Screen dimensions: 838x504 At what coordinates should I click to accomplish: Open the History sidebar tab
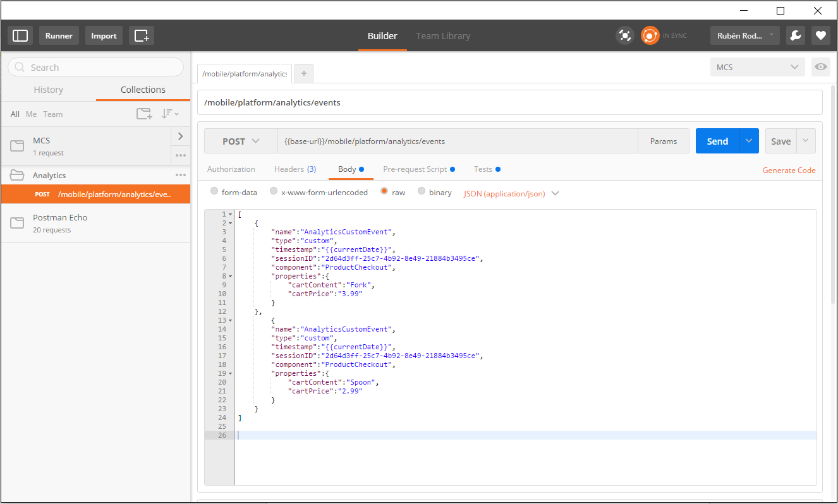pos(49,90)
